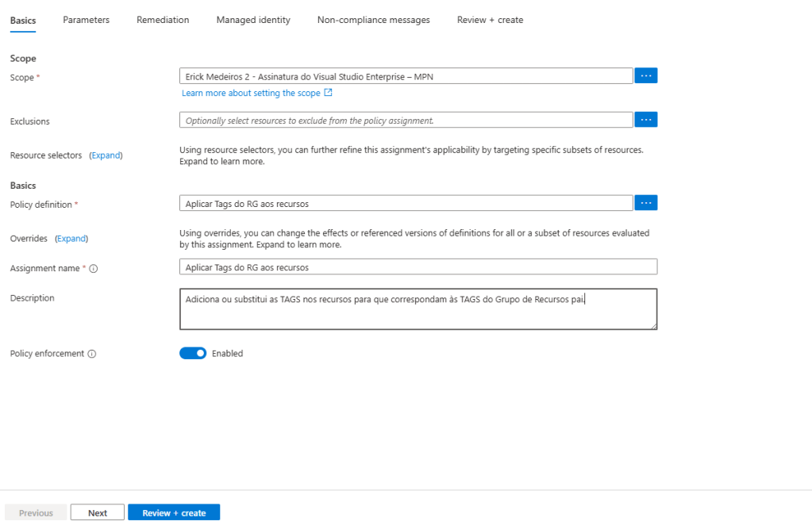Select the Basics tab

point(23,20)
